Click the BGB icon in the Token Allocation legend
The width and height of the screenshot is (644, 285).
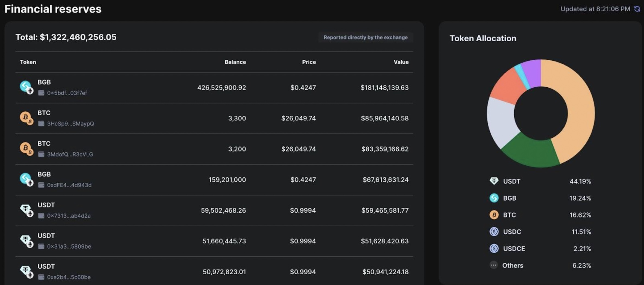494,198
